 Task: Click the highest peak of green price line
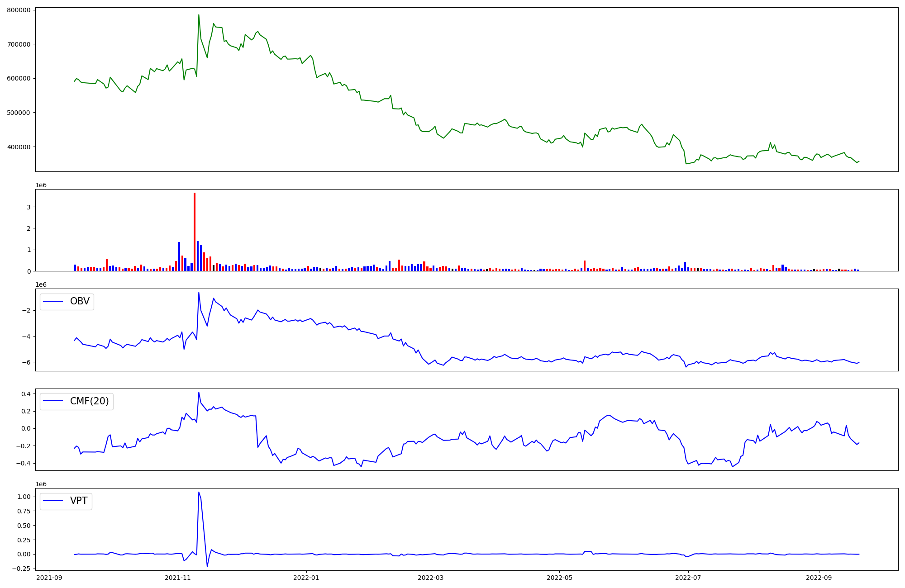click(x=199, y=15)
